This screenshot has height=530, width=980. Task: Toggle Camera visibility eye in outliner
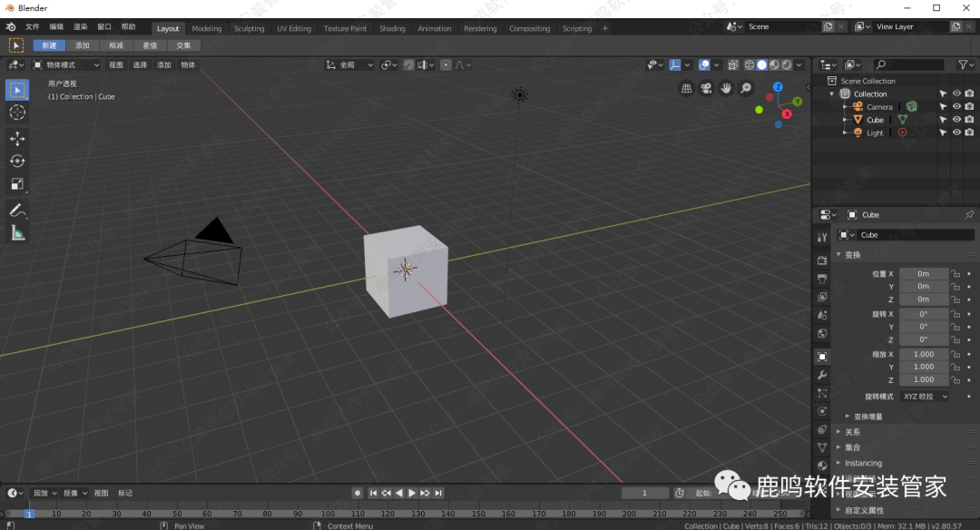pyautogui.click(x=956, y=106)
